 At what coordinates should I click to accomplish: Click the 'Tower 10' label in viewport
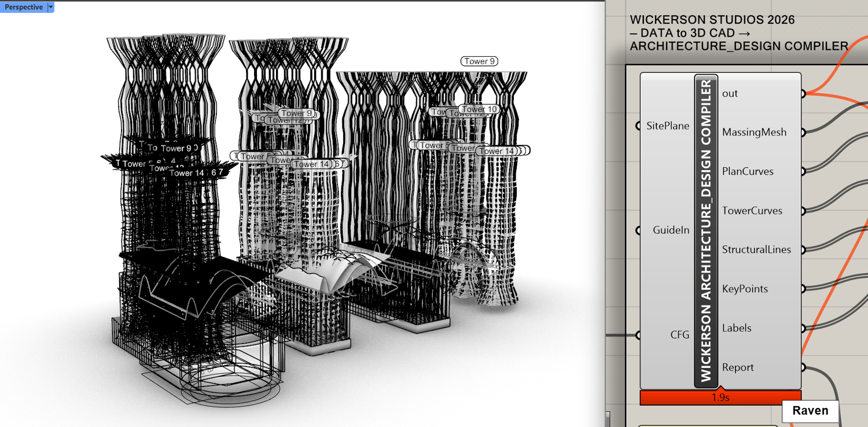(x=479, y=109)
